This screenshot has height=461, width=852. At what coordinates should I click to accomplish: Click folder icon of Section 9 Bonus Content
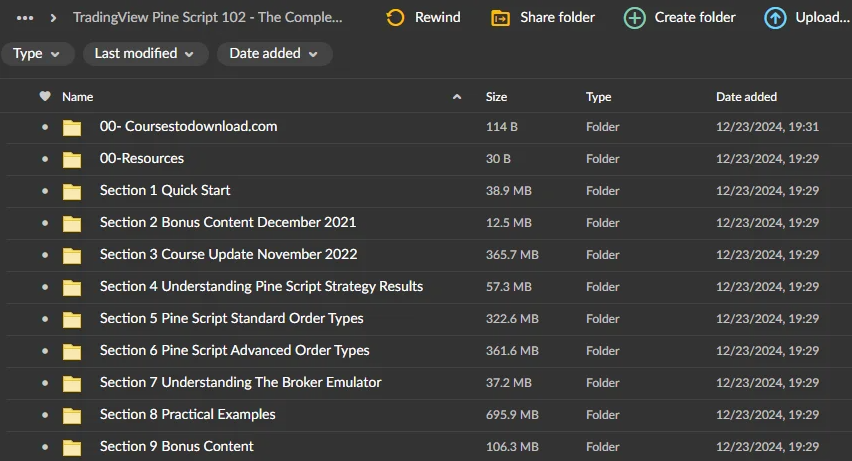[x=72, y=447]
